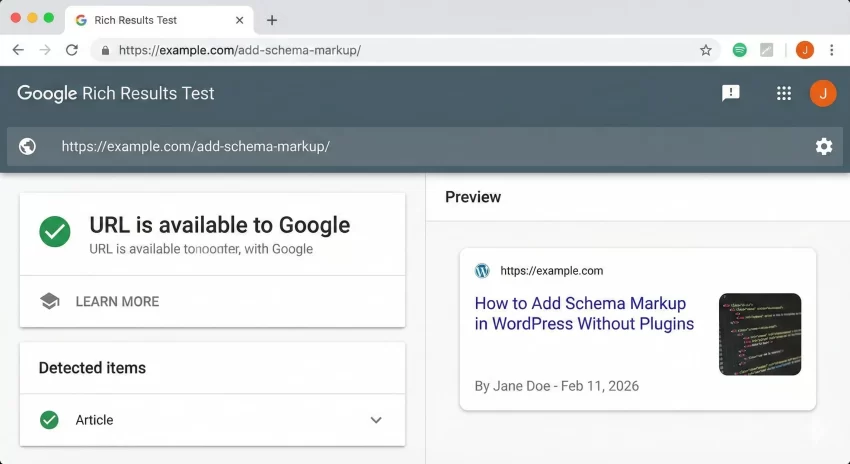Click the Detected items heading
Image resolution: width=850 pixels, height=464 pixels.
point(92,368)
